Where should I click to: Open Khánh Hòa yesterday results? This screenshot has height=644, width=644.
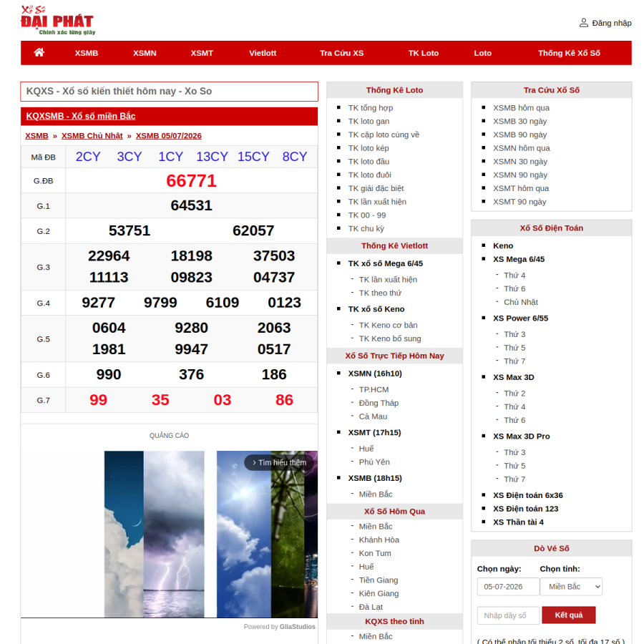379,540
